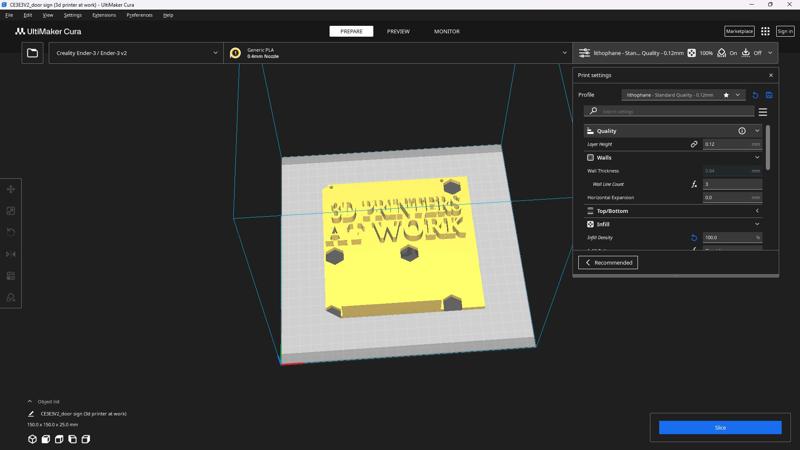Image resolution: width=800 pixels, height=450 pixels.
Task: Open the printer selection dropdown
Action: tap(136, 53)
